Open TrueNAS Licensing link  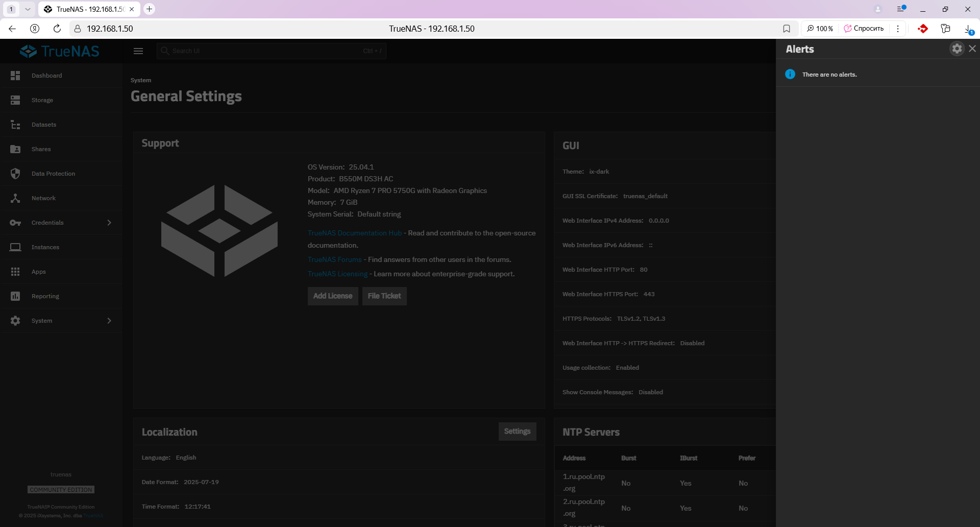(x=337, y=274)
